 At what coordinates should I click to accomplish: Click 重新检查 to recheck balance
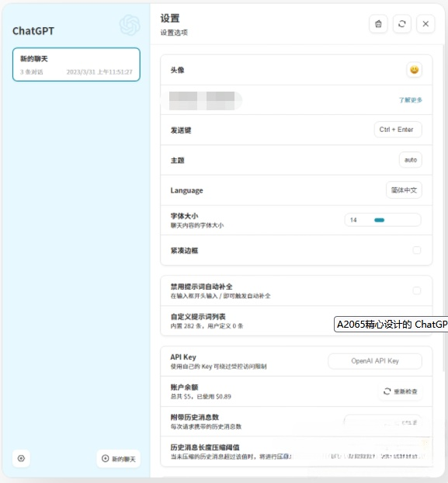coord(400,391)
